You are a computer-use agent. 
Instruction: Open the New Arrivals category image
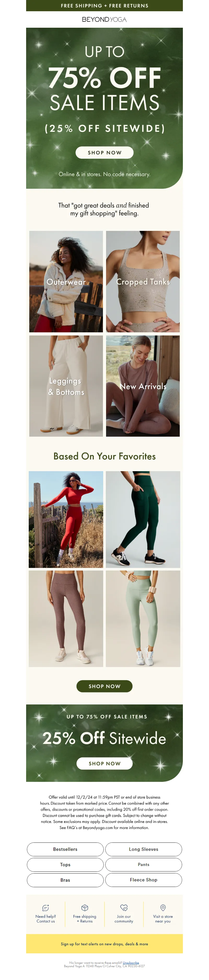[x=143, y=386]
